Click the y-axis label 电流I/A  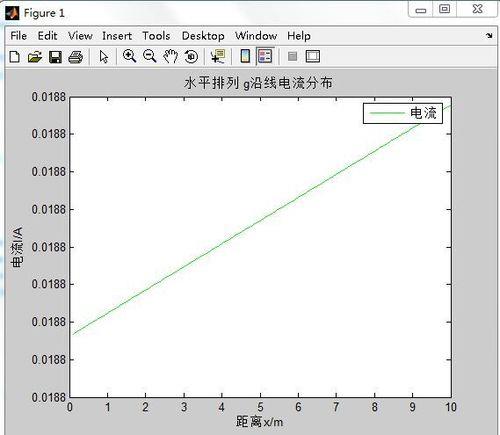point(17,247)
